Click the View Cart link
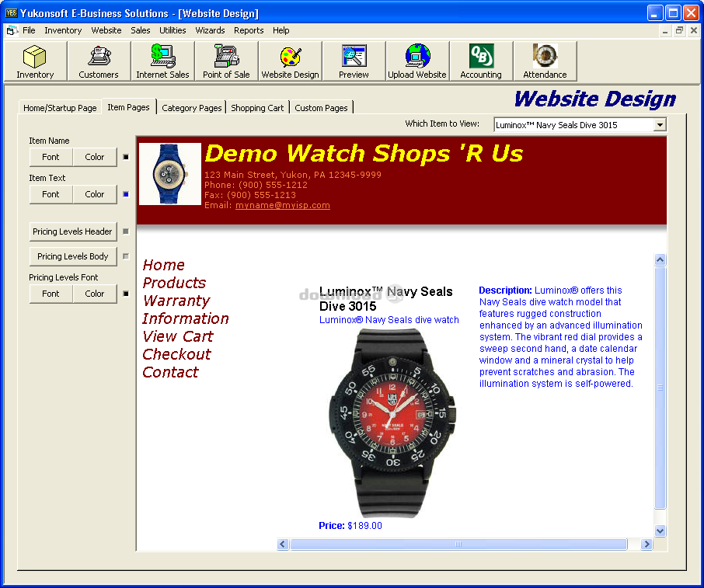This screenshot has height=588, width=704. coord(178,336)
